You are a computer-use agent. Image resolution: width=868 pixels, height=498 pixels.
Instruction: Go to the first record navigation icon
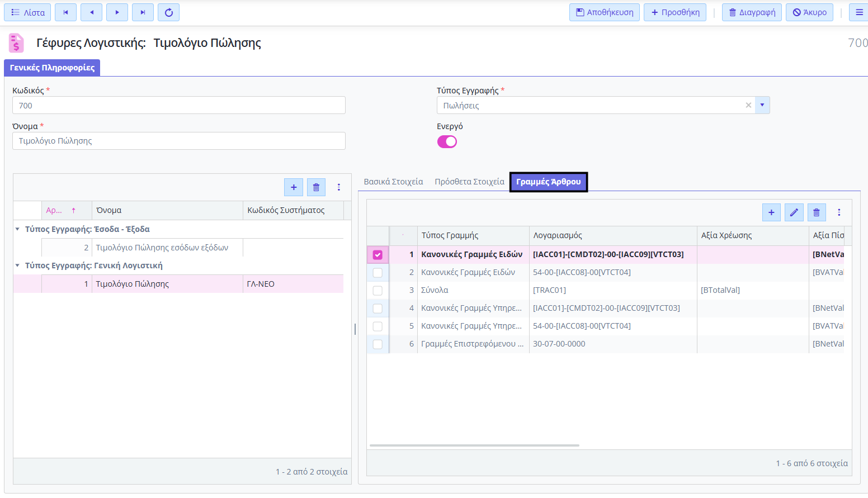(65, 12)
